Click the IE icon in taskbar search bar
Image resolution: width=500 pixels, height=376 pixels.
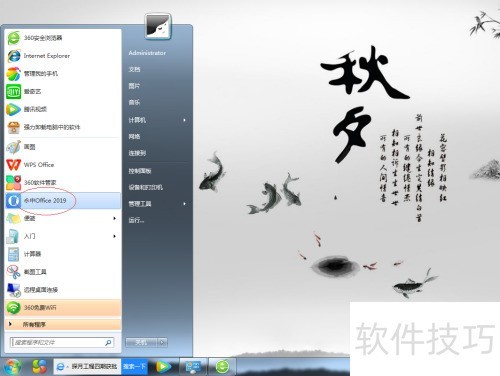pyautogui.click(x=60, y=367)
